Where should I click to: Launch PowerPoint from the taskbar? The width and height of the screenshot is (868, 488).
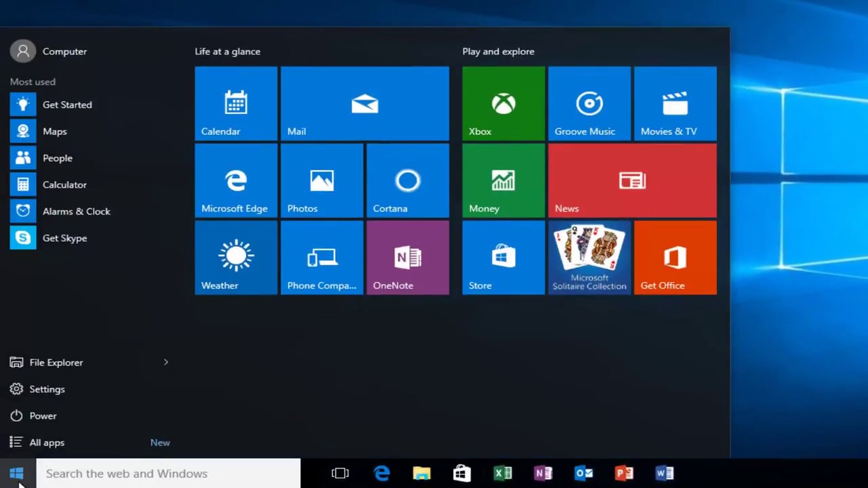tap(624, 473)
